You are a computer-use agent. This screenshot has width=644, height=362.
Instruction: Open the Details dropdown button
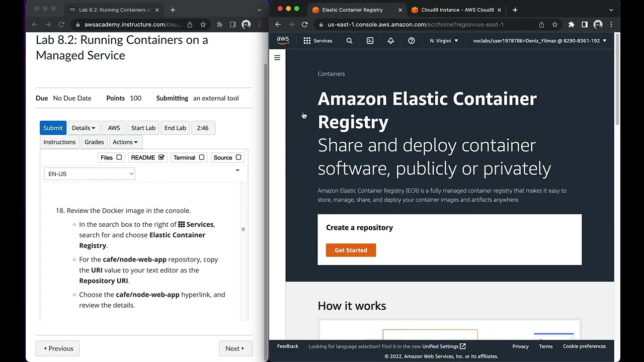click(x=84, y=128)
